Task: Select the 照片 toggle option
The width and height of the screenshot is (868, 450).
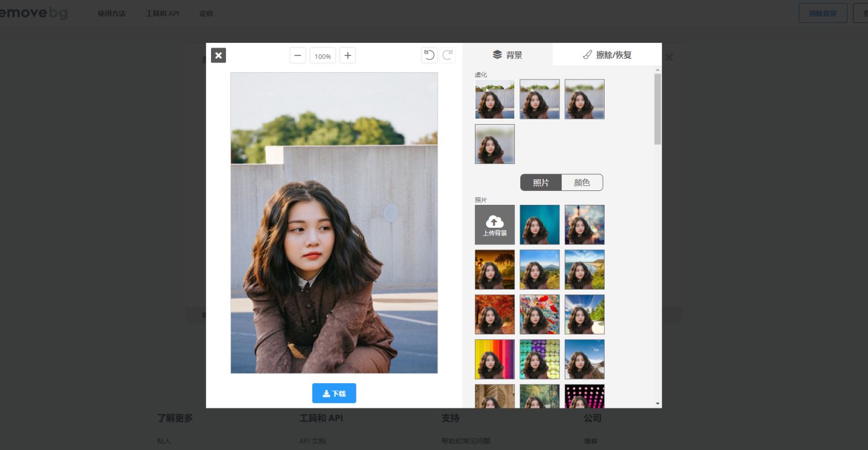Action: coord(541,183)
